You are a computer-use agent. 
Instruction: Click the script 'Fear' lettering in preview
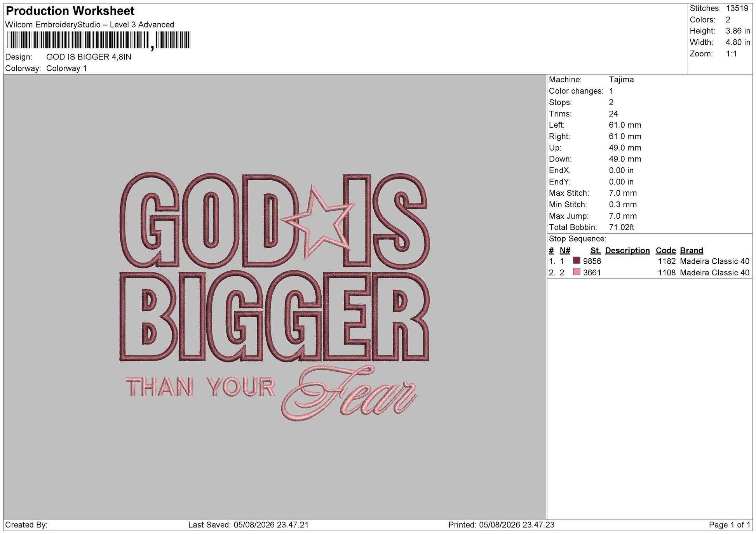(349, 393)
